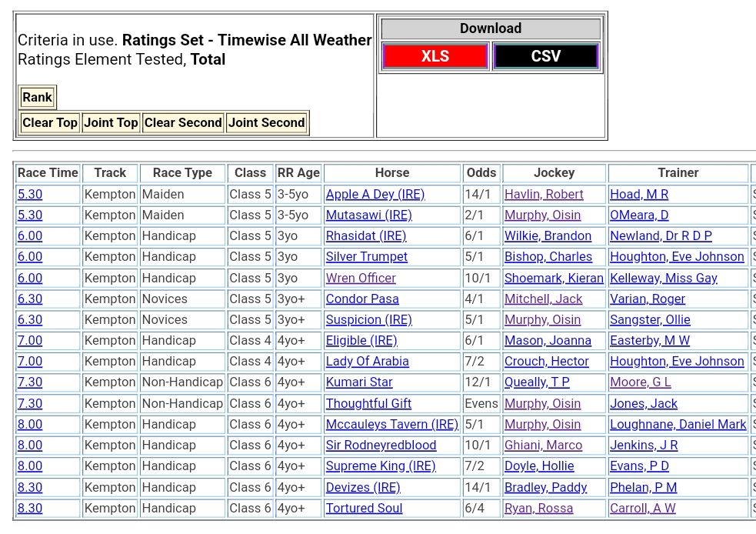
Task: Download the ratings as CSV
Action: [545, 56]
